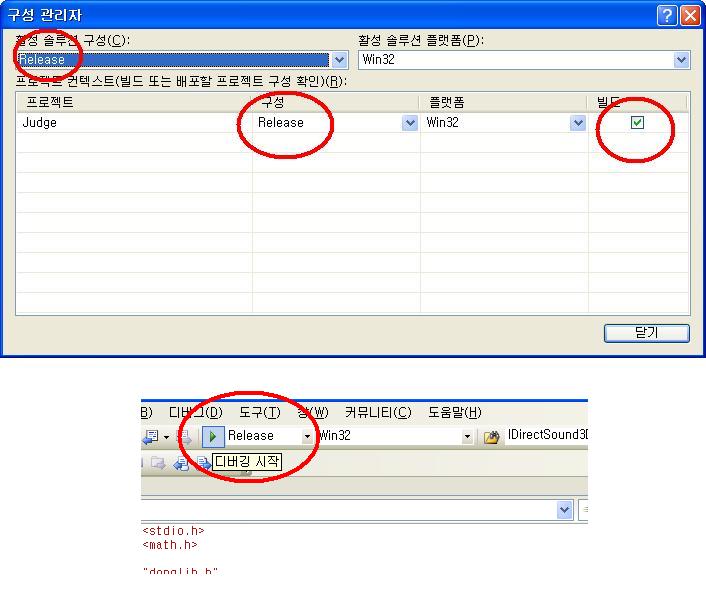Click the Find in Files binoculars icon

pos(492,437)
